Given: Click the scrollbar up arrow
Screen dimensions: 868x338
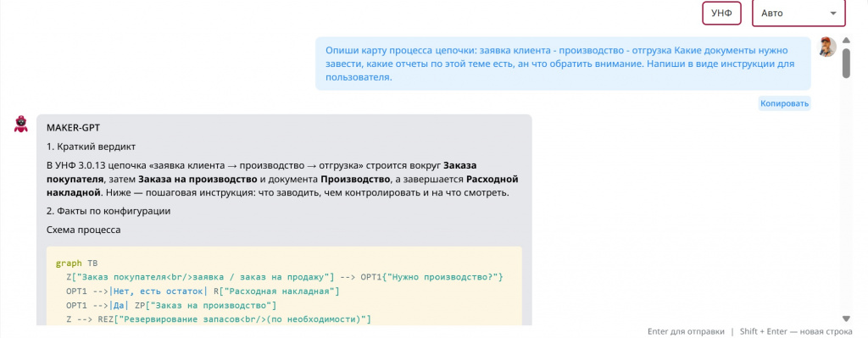Looking at the screenshot, I should 846,41.
